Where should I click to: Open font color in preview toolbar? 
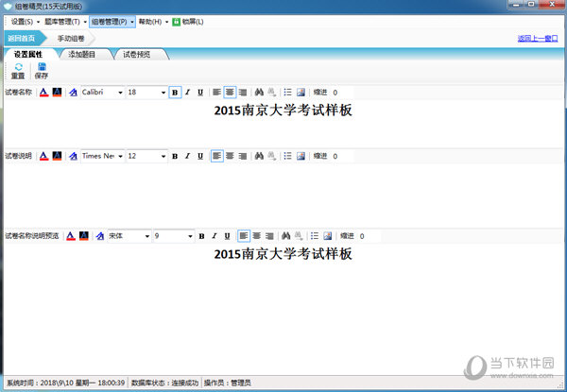click(x=71, y=236)
